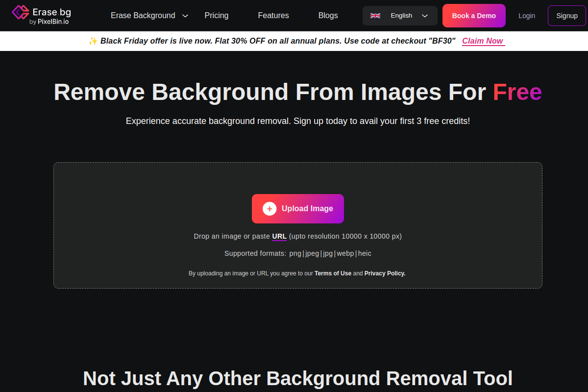Open the Features nav item

tap(273, 16)
